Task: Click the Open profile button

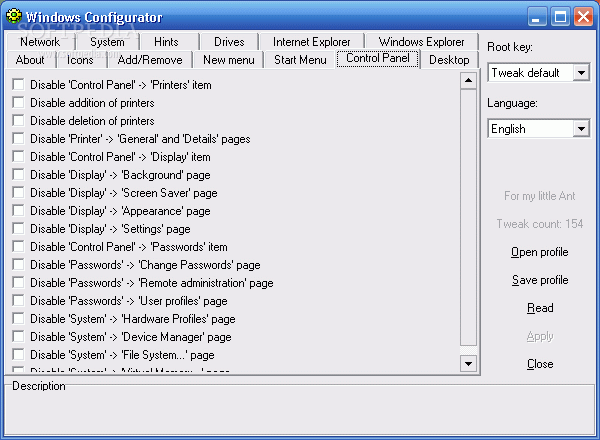Action: pos(540,252)
